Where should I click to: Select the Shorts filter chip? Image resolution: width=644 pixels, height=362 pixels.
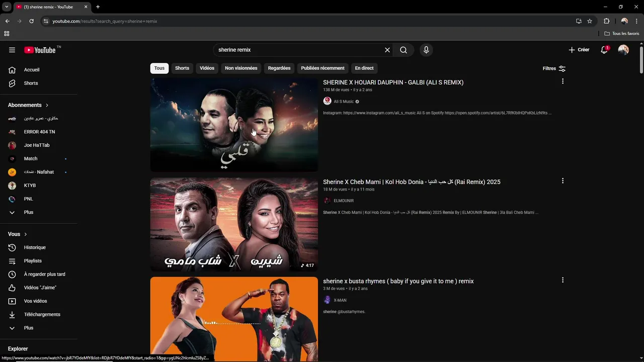pos(182,68)
